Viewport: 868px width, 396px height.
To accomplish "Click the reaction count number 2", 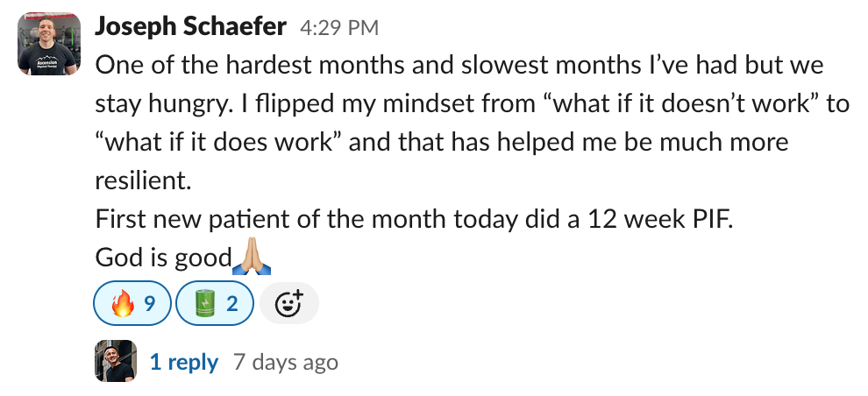I will coord(232,304).
